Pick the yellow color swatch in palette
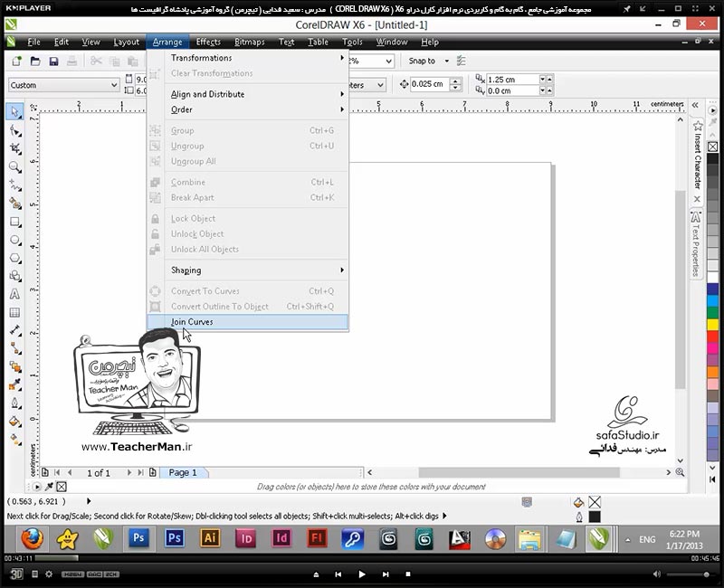 click(713, 325)
